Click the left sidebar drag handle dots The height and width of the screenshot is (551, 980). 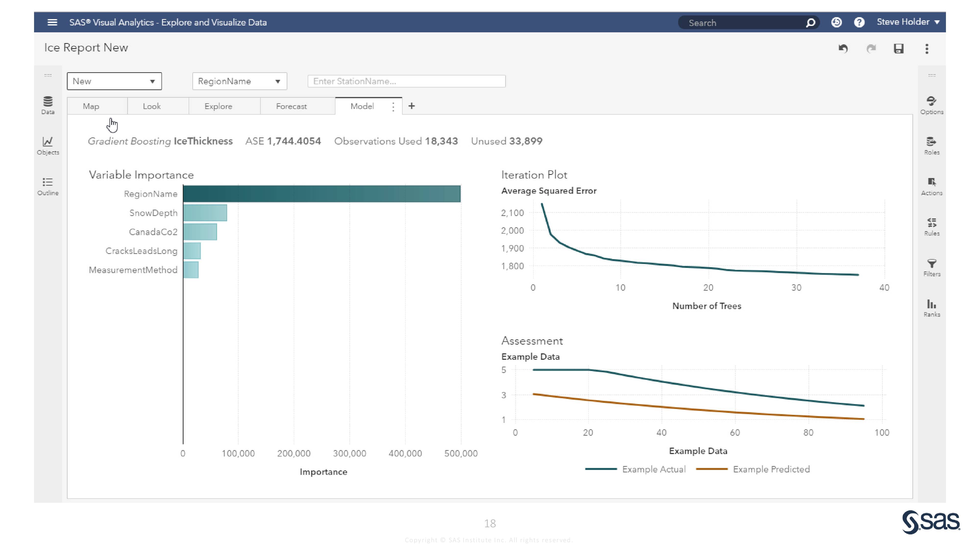48,75
